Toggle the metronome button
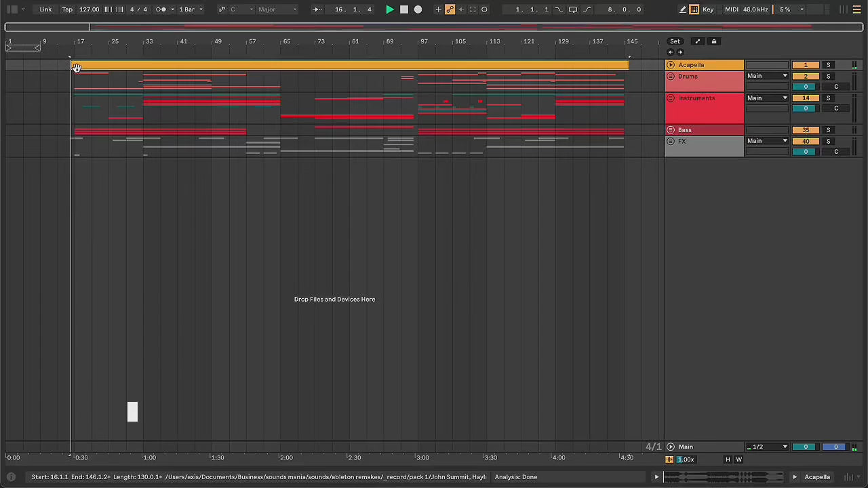Viewport: 868px width, 488px height. point(161,9)
